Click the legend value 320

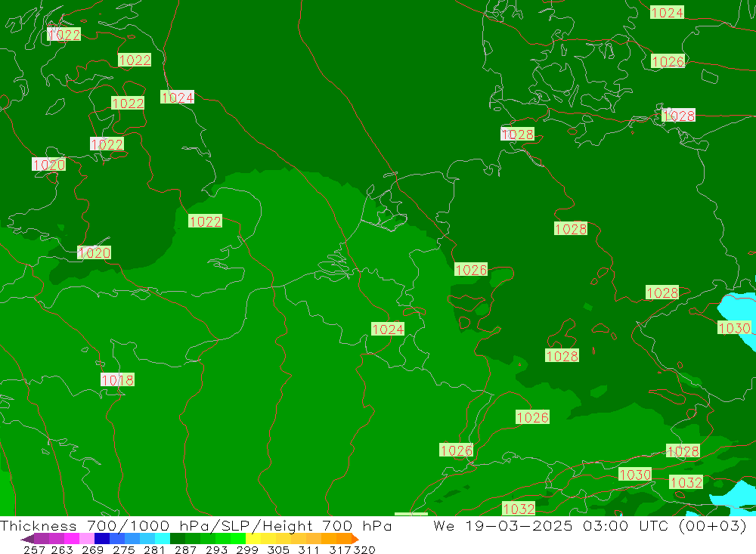tap(364, 549)
